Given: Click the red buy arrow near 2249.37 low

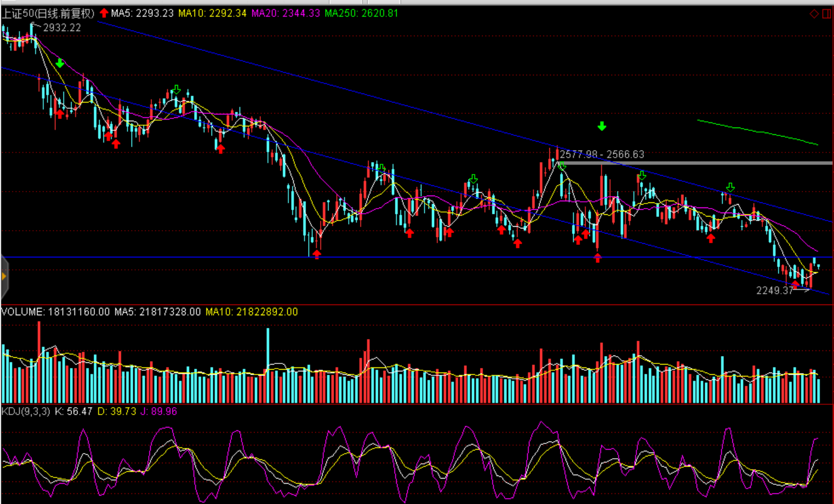Looking at the screenshot, I should tap(795, 284).
